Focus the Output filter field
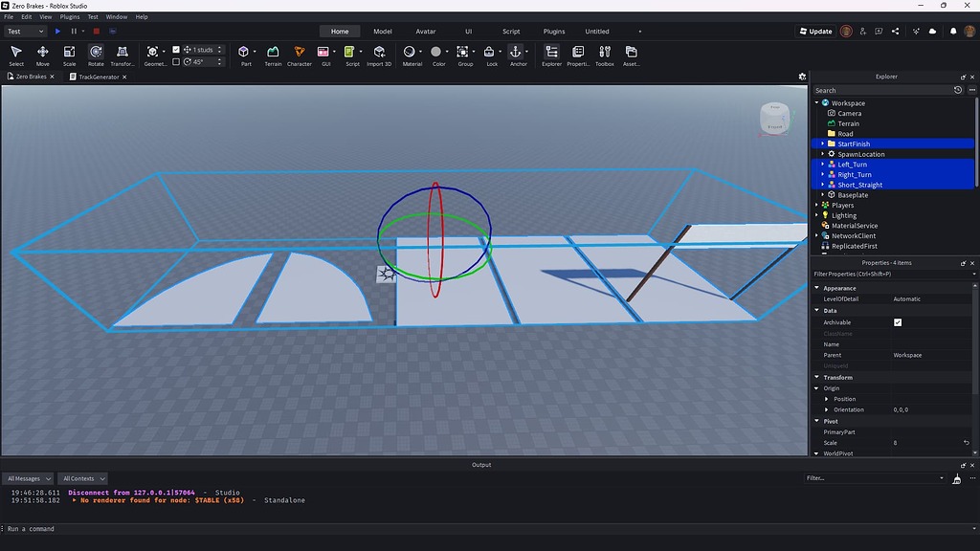The width and height of the screenshot is (980, 551). point(875,478)
